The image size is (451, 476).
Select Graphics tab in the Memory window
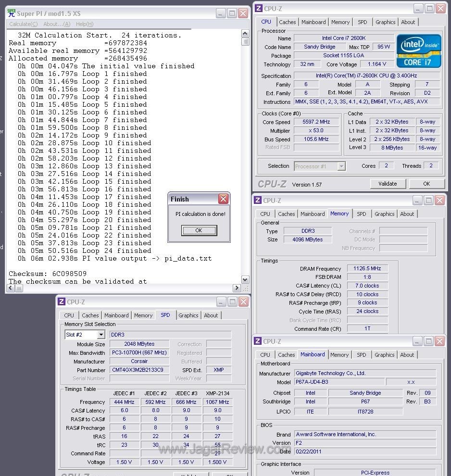click(384, 214)
